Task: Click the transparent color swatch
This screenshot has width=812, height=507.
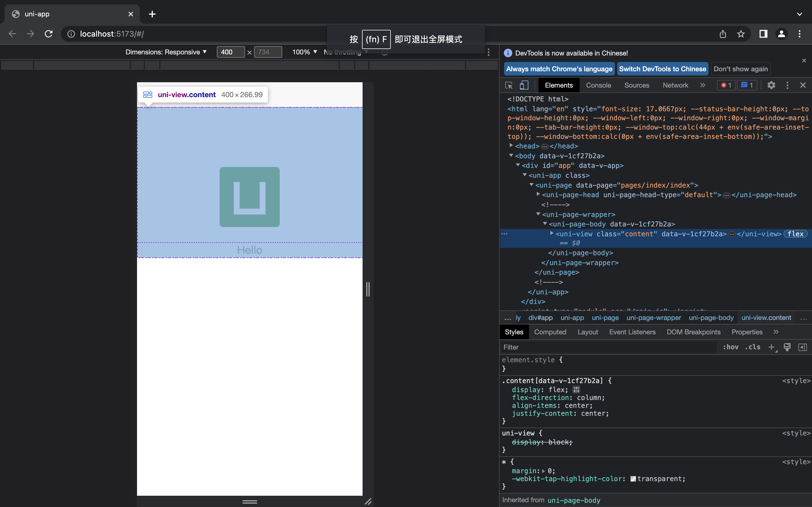Action: pyautogui.click(x=633, y=479)
